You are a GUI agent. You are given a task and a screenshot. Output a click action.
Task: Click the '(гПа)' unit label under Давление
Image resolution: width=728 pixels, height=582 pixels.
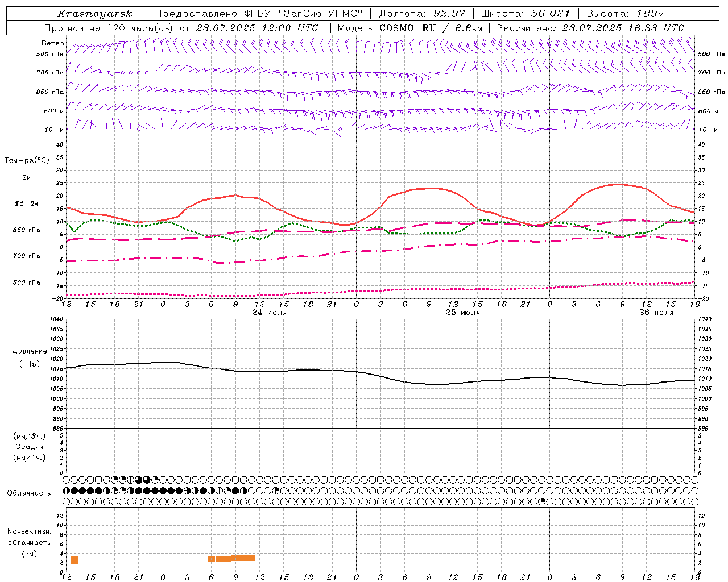[x=30, y=364]
